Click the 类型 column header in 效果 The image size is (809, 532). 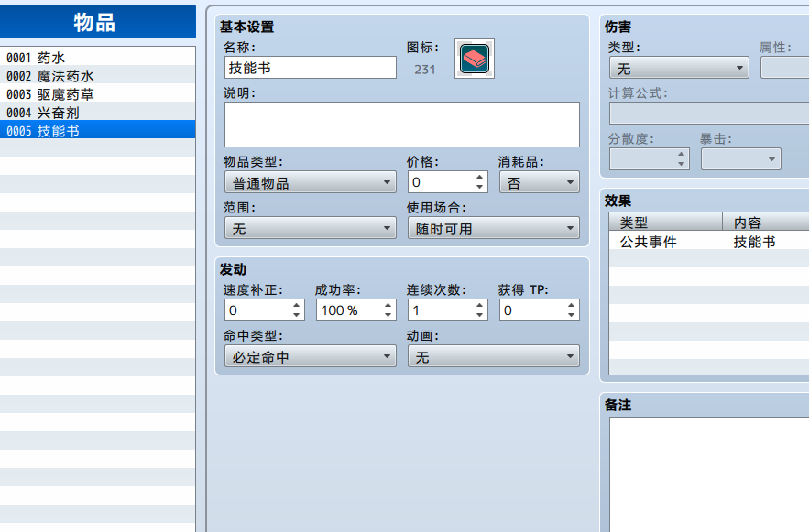665,223
